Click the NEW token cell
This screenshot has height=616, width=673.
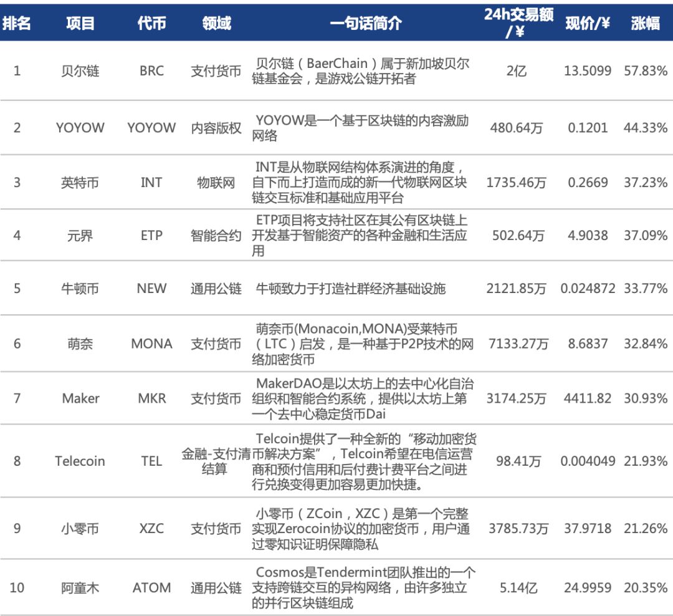pos(151,288)
